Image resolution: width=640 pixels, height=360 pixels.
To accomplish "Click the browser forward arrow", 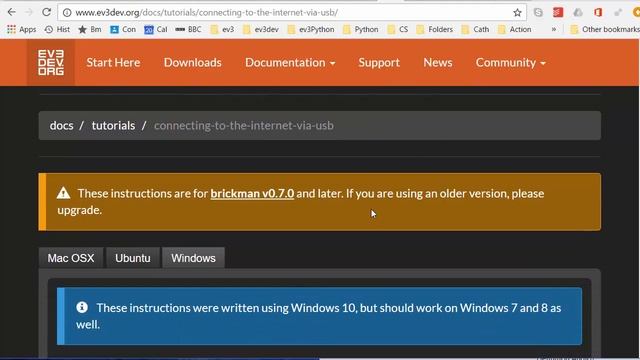I will [x=29, y=12].
